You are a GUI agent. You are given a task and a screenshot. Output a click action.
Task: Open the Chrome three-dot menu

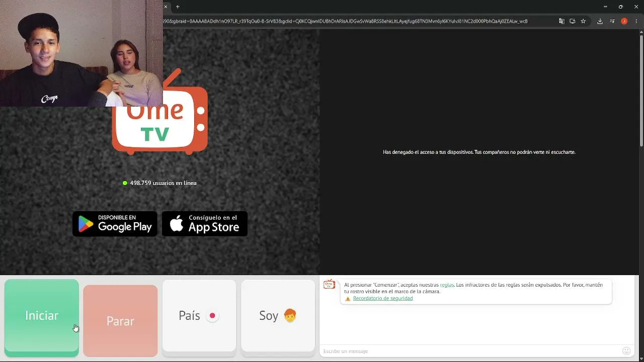636,21
